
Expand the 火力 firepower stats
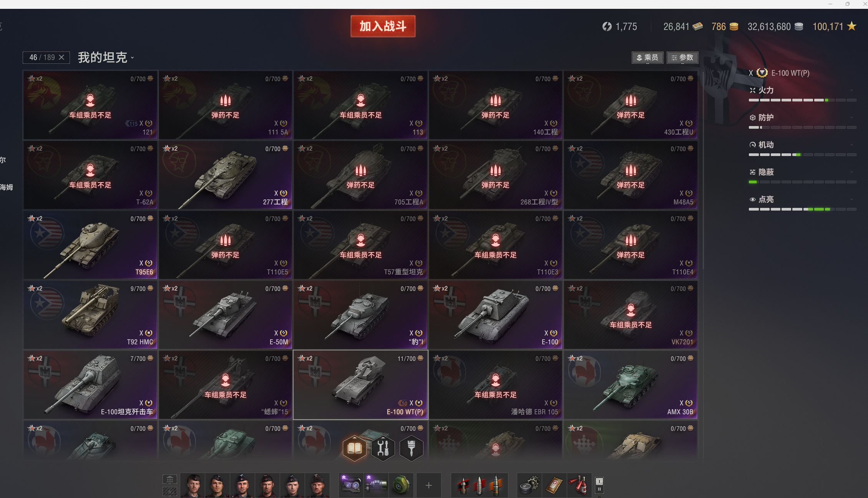pyautogui.click(x=802, y=90)
